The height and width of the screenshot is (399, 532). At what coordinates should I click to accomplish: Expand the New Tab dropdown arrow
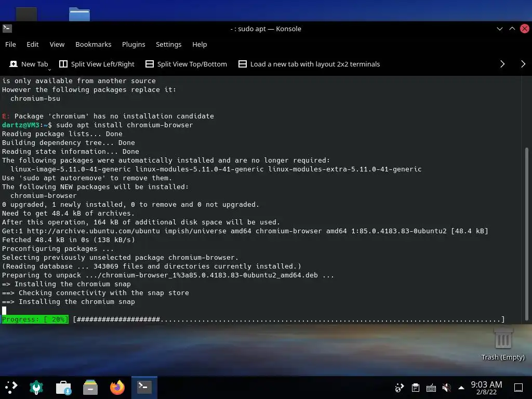point(49,70)
